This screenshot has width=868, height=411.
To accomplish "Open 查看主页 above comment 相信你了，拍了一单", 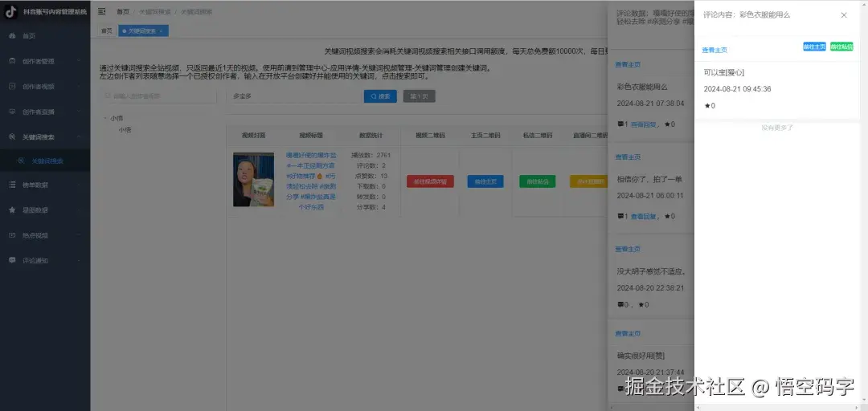I will [628, 157].
